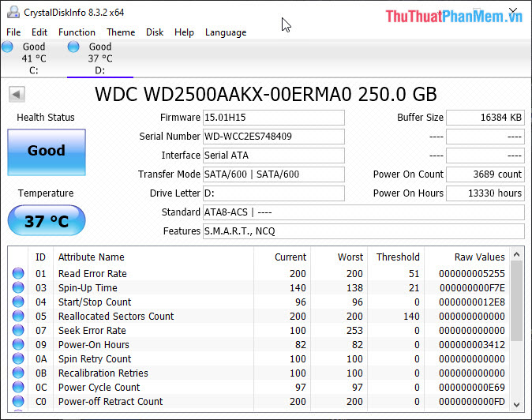Click the status orb for Seek Error Rate
Viewport: 532px width, 420px height.
coord(18,330)
